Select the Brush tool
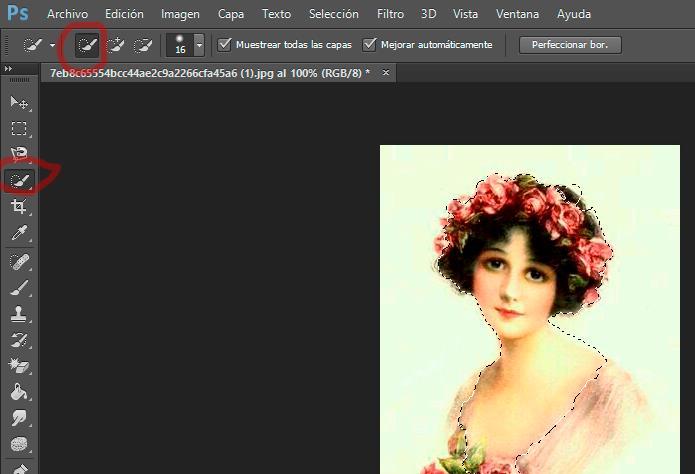This screenshot has height=474, width=695. click(x=19, y=288)
